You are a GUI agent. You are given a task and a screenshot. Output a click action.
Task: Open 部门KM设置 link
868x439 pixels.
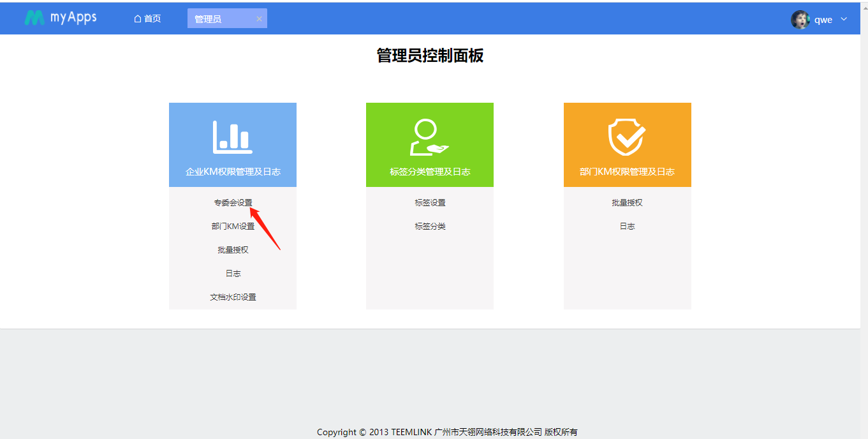[x=233, y=227]
